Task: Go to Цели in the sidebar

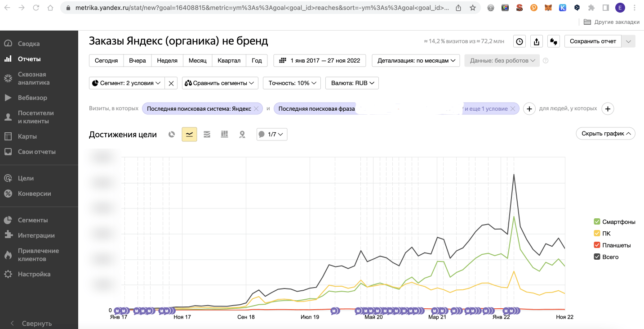Action: tap(26, 178)
